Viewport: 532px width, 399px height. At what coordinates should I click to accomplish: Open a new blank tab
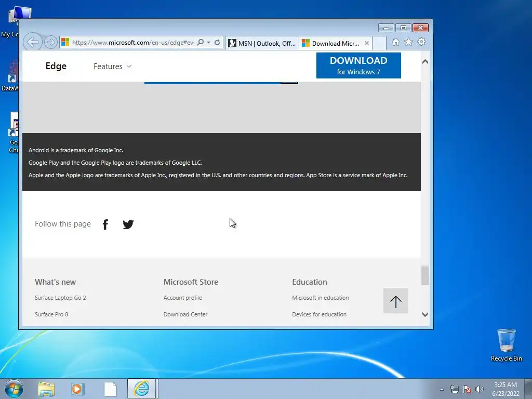[379, 43]
